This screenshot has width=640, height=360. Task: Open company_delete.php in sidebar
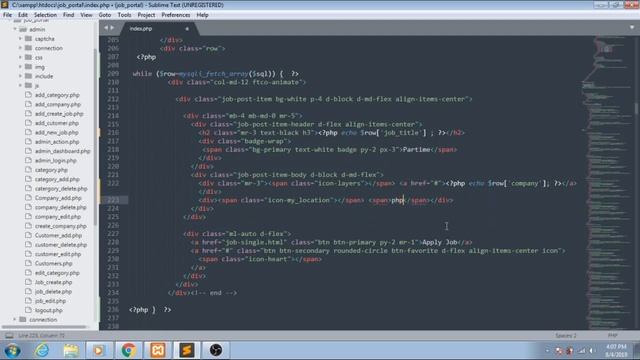pos(60,207)
